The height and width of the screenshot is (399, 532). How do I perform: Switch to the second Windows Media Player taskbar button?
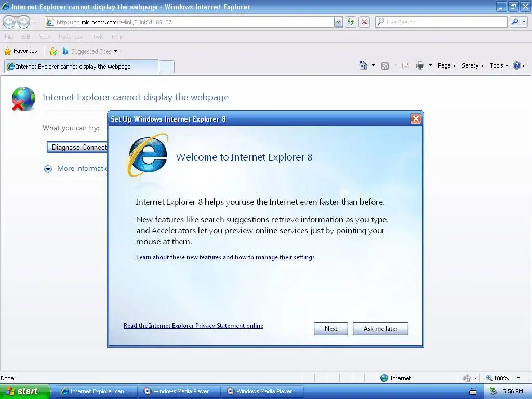pos(262,391)
